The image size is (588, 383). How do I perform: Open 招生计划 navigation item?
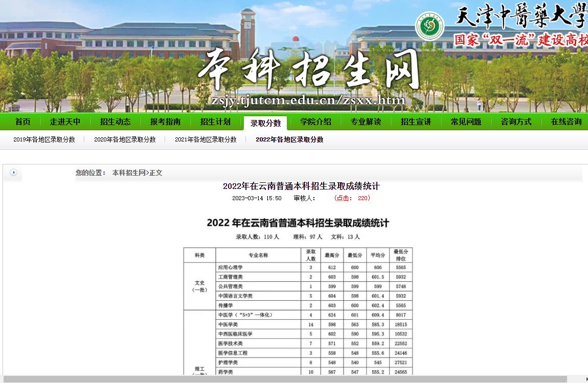click(215, 122)
